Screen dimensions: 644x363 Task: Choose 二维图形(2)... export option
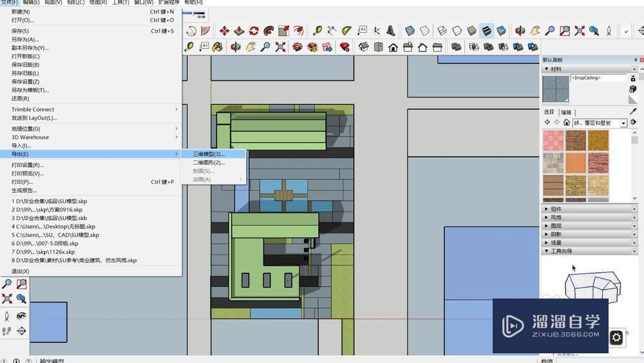(x=214, y=162)
